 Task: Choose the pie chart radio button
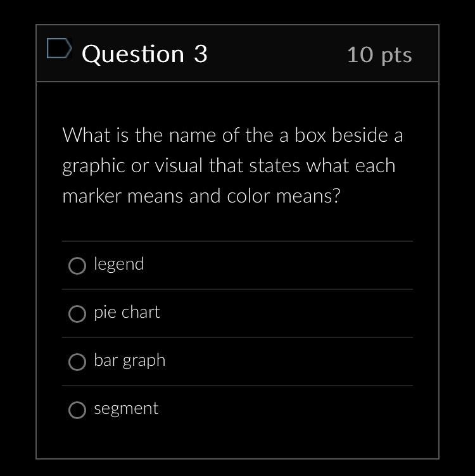point(77,313)
